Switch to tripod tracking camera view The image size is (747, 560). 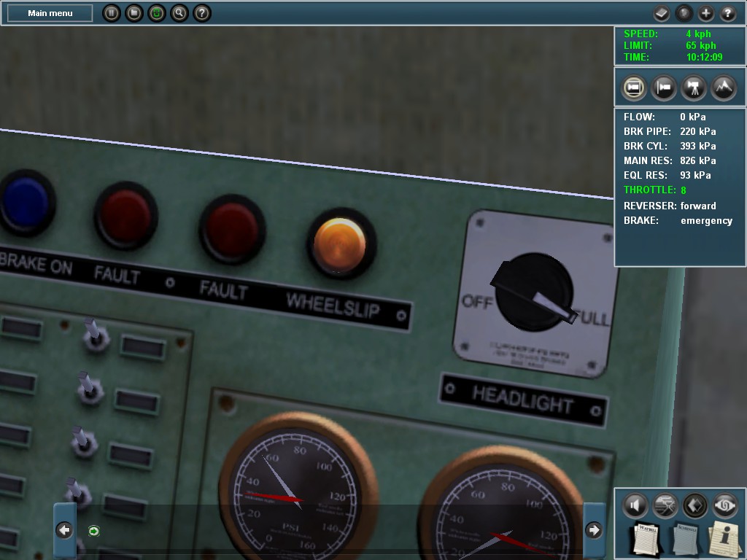pyautogui.click(x=694, y=87)
